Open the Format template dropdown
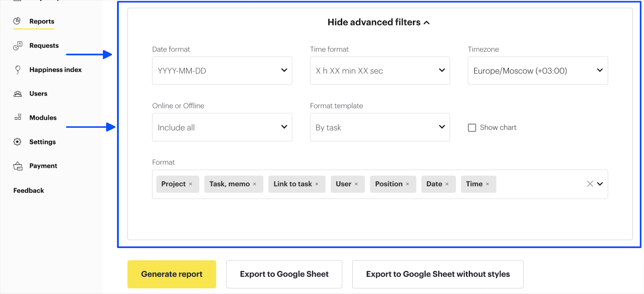 click(380, 127)
